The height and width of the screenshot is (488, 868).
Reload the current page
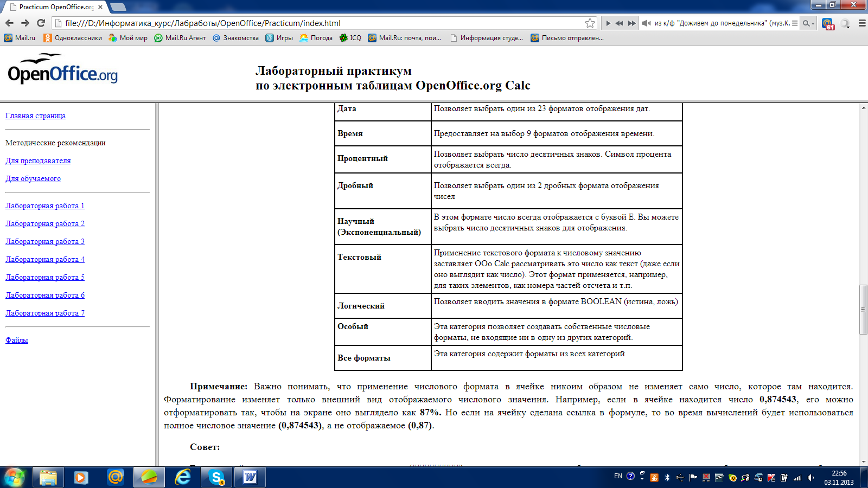pyautogui.click(x=41, y=23)
